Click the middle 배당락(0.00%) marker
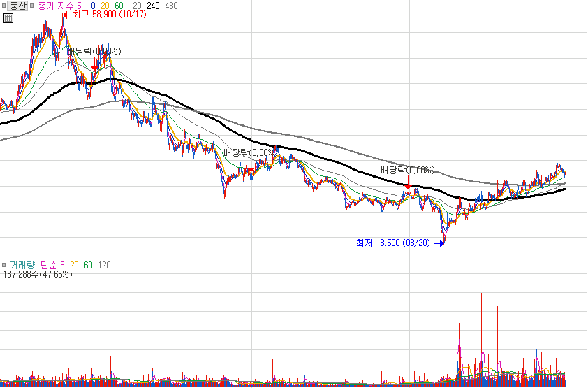Viewport: 588px width, 388px height. click(x=251, y=152)
